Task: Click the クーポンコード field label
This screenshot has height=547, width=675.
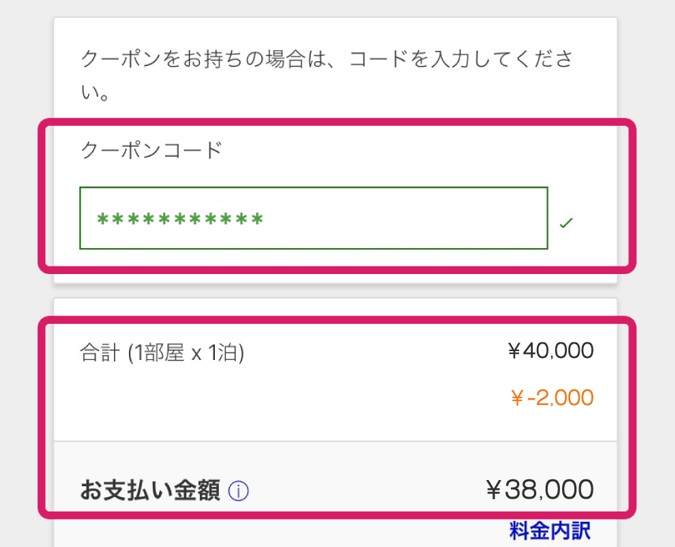Action: [x=151, y=151]
